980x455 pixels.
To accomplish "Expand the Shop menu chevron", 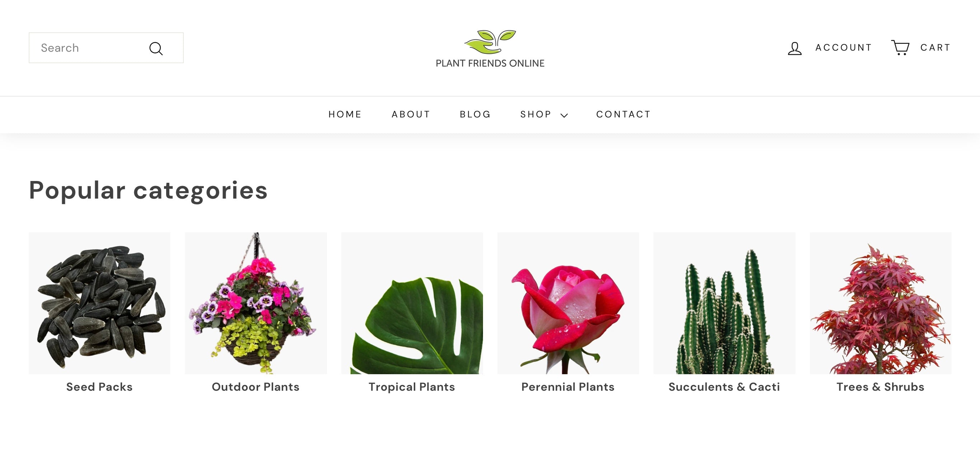I will pyautogui.click(x=564, y=115).
